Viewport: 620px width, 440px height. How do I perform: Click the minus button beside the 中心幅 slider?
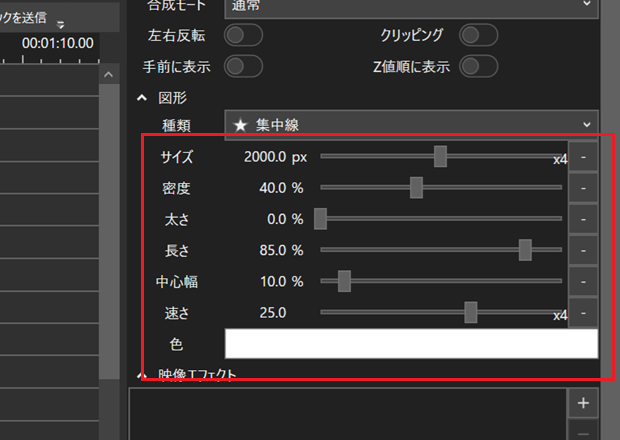click(583, 281)
